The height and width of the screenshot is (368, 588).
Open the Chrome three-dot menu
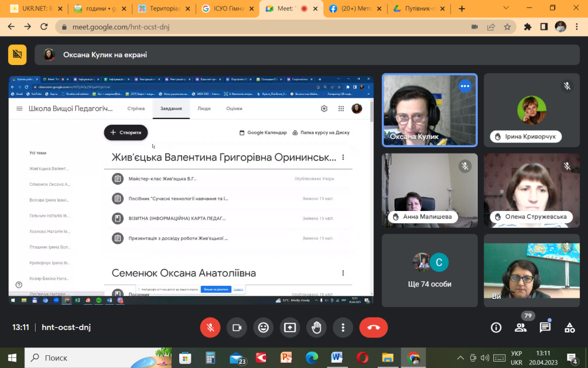[x=577, y=26]
